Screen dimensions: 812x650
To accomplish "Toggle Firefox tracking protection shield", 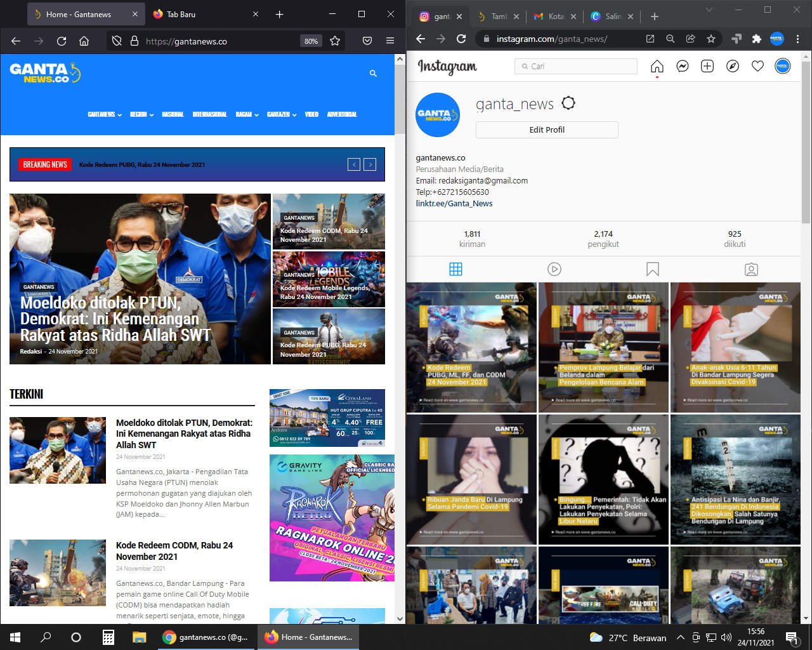I will (x=117, y=41).
